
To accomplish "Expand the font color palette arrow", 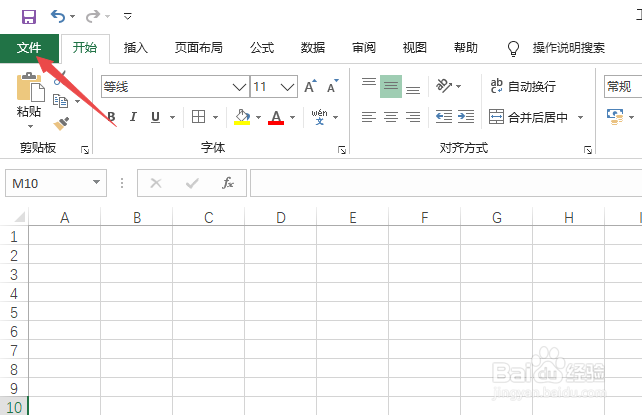I will tap(292, 117).
